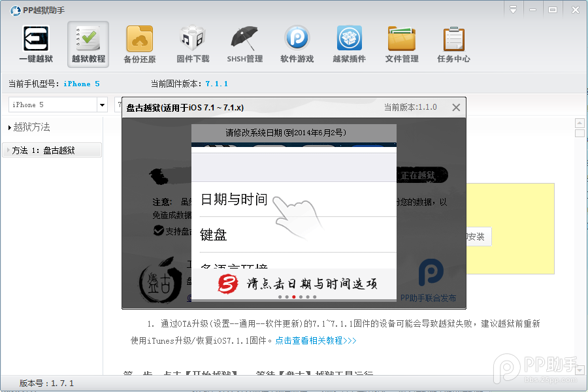Image resolution: width=588 pixels, height=392 pixels.
Task: Click the right-side scrollbar up arrow
Action: coord(579,122)
